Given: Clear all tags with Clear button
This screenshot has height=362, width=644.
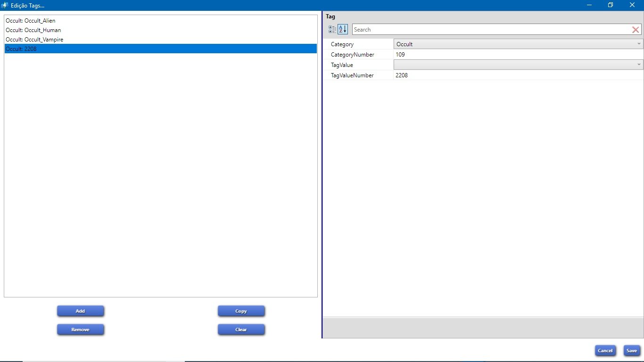Looking at the screenshot, I should point(241,329).
